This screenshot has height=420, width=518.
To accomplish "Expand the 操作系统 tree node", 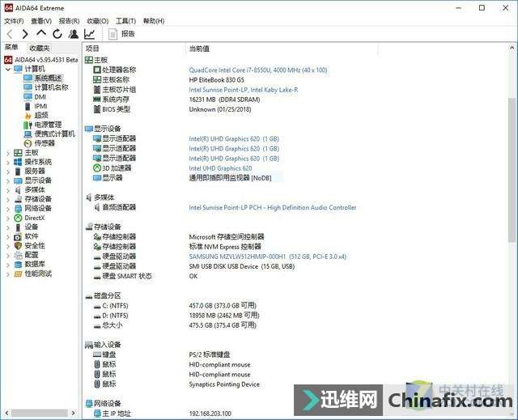I will click(8, 162).
